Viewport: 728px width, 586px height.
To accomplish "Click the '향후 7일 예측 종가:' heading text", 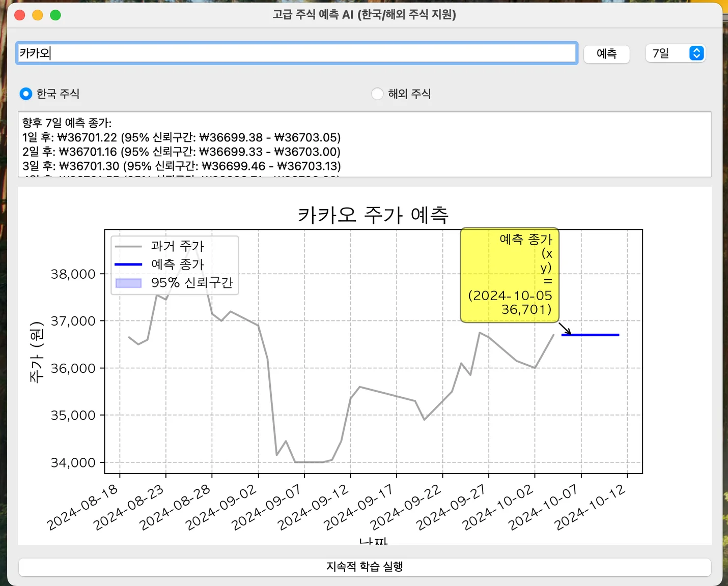I will click(x=67, y=123).
